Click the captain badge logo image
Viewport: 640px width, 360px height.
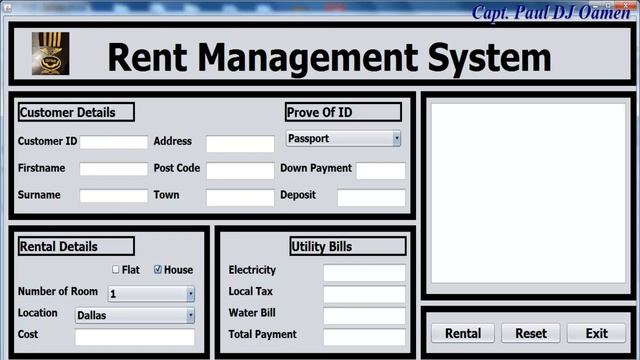pyautogui.click(x=51, y=53)
